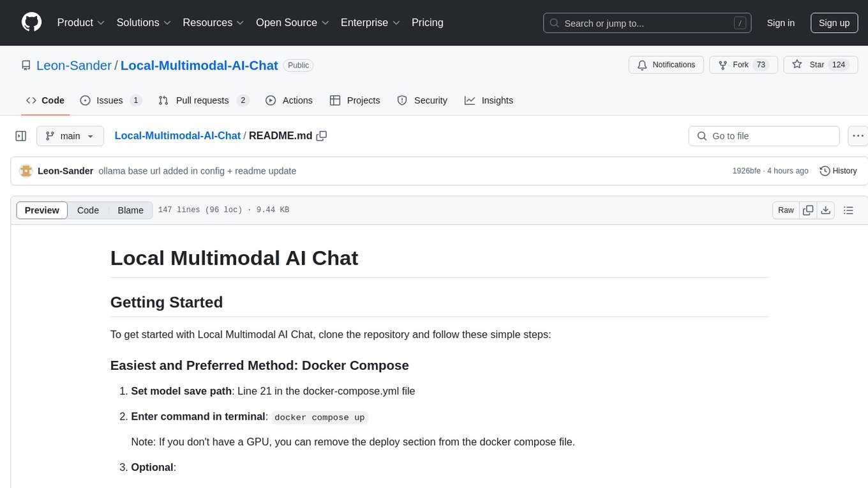Click the 'docker compose up' code text

click(320, 417)
